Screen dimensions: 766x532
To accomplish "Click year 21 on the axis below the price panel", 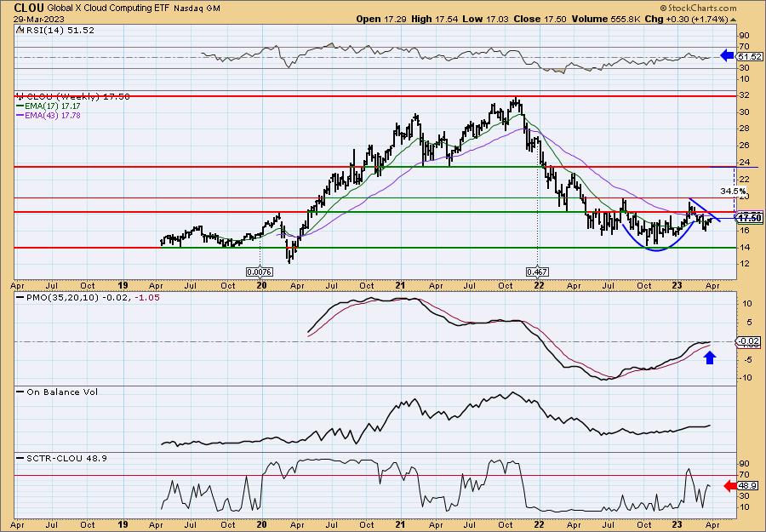I will 400,285.
